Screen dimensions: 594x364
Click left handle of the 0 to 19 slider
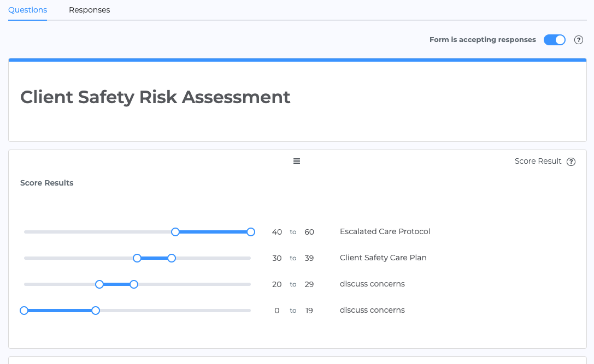[x=24, y=311]
